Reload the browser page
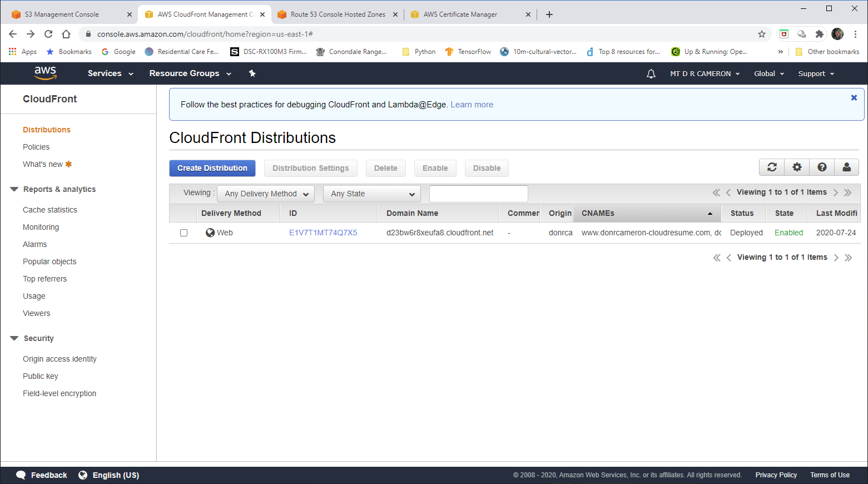Screen dimensions: 868x484 coord(48,34)
